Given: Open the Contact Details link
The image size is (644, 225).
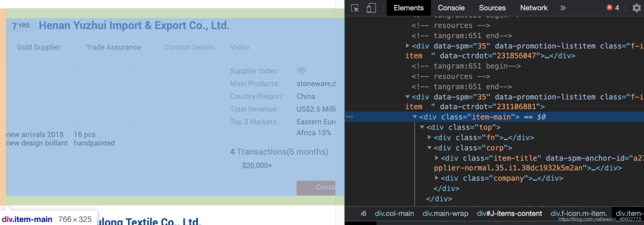Looking at the screenshot, I should point(190,47).
